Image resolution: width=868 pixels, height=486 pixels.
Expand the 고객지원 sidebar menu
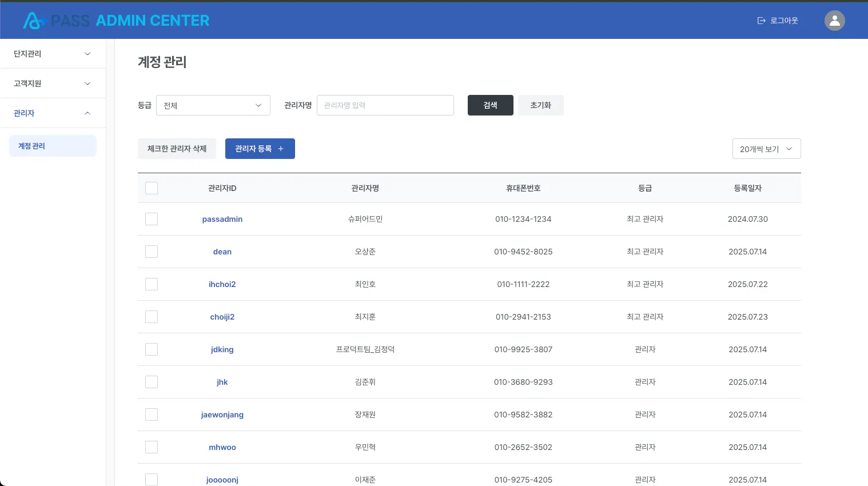(53, 83)
